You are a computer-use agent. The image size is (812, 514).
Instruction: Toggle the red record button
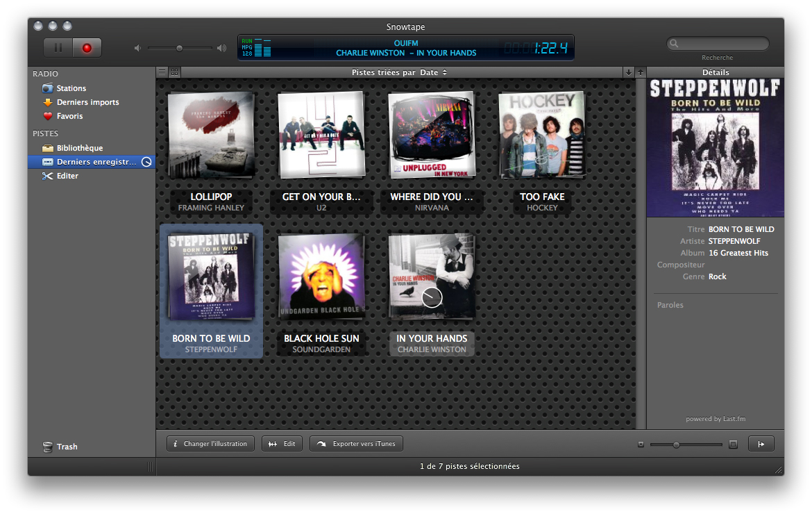pos(87,48)
